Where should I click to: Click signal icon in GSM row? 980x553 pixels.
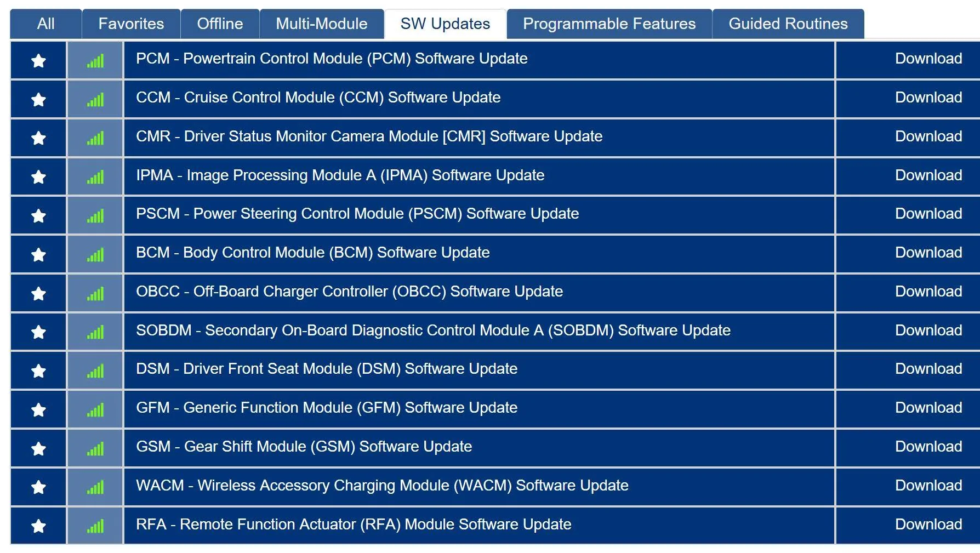tap(95, 449)
